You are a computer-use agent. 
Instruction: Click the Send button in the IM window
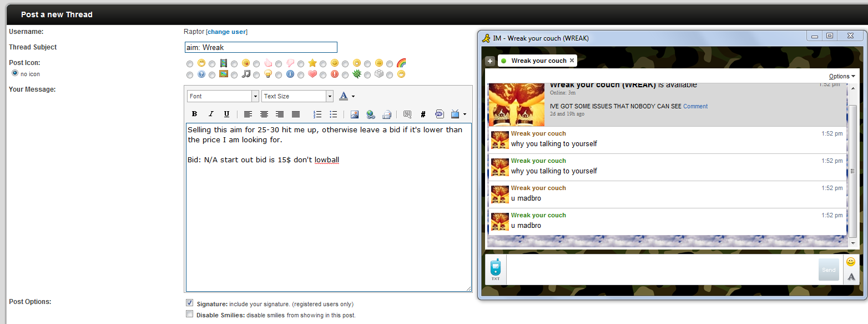click(829, 270)
